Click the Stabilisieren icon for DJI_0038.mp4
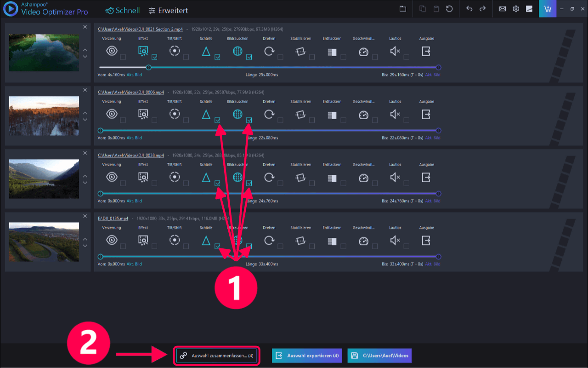The height and width of the screenshot is (368, 588). pyautogui.click(x=300, y=178)
